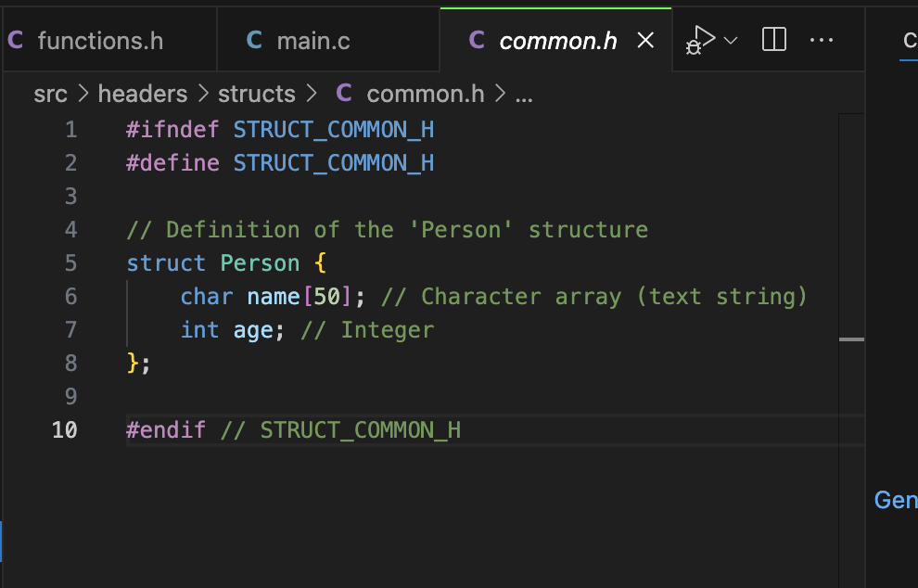The image size is (918, 588).
Task: Select the src breadcrumb folder
Action: (50, 94)
